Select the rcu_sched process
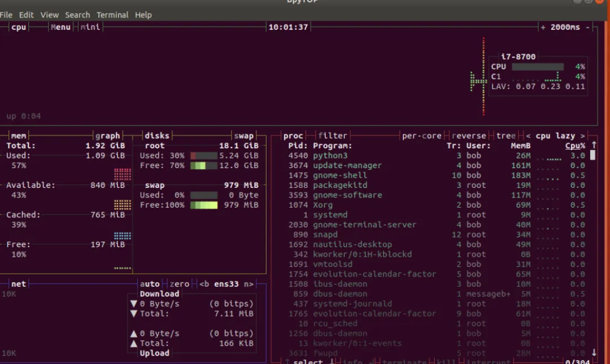The height and width of the screenshot is (364, 610). click(x=437, y=323)
